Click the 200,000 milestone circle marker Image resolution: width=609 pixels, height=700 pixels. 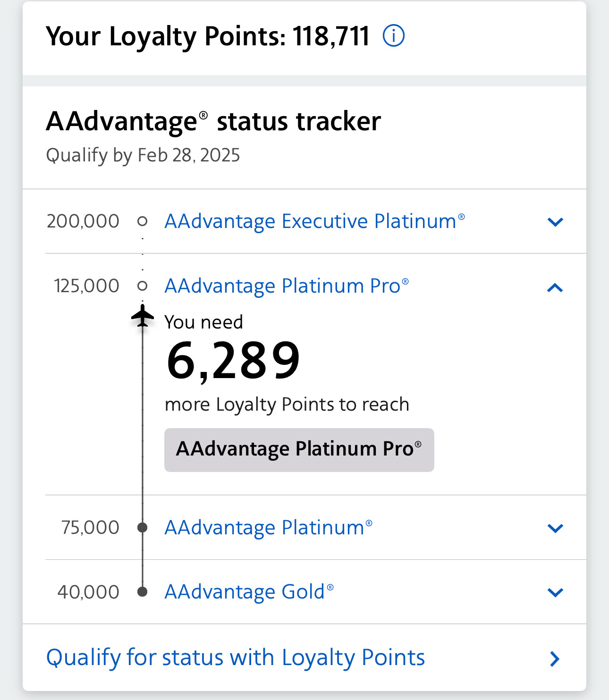point(142,221)
